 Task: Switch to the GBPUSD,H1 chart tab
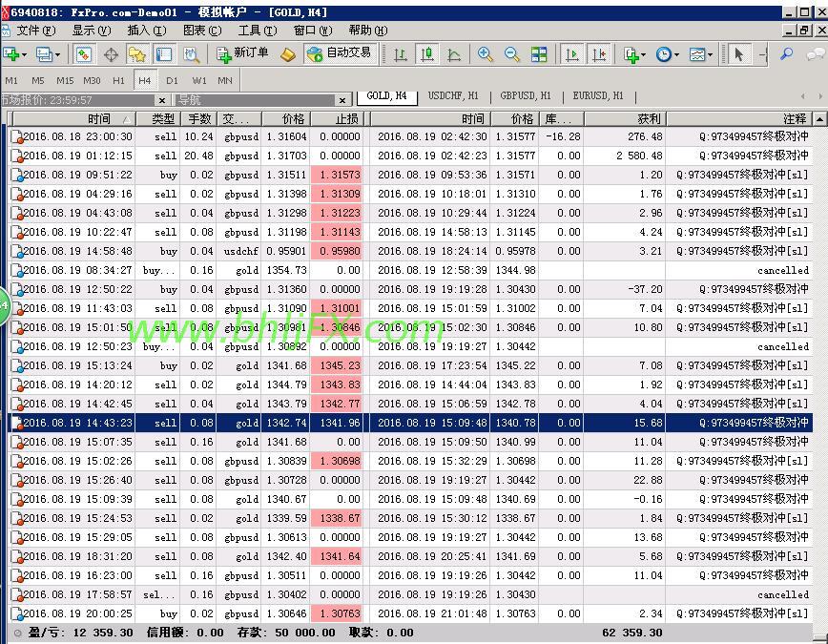click(x=526, y=96)
